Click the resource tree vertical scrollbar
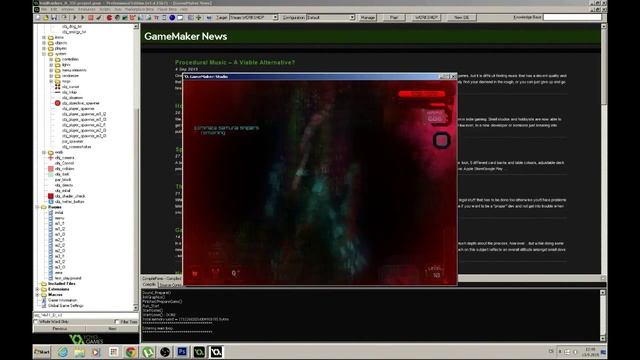Viewport: 640px width, 360px height. [136, 167]
